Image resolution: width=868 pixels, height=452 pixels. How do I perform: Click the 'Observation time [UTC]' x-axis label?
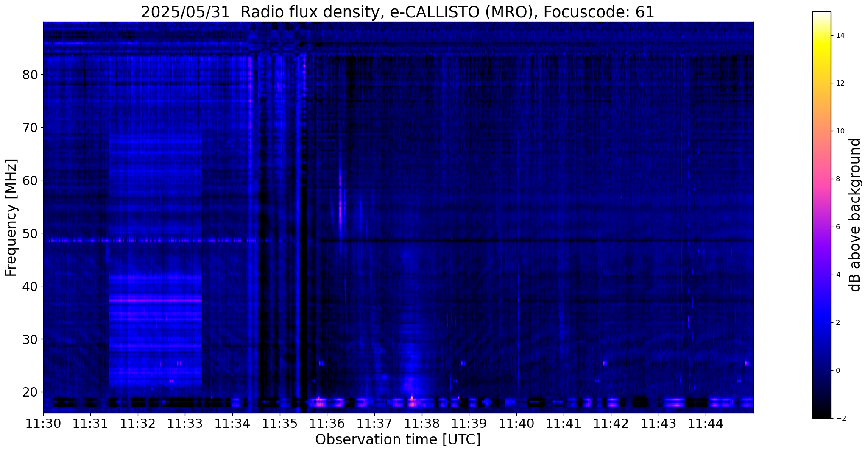(x=398, y=440)
